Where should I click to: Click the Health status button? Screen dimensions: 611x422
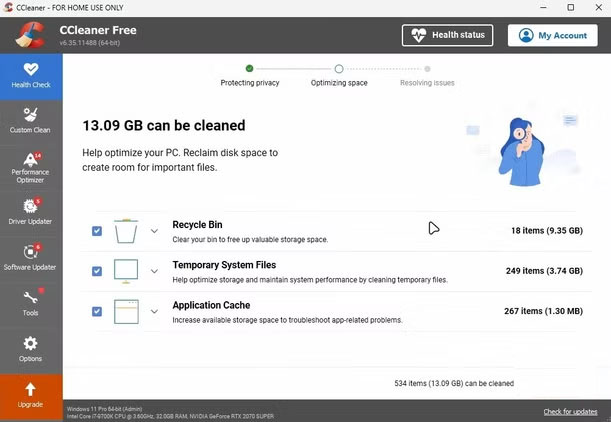click(447, 35)
